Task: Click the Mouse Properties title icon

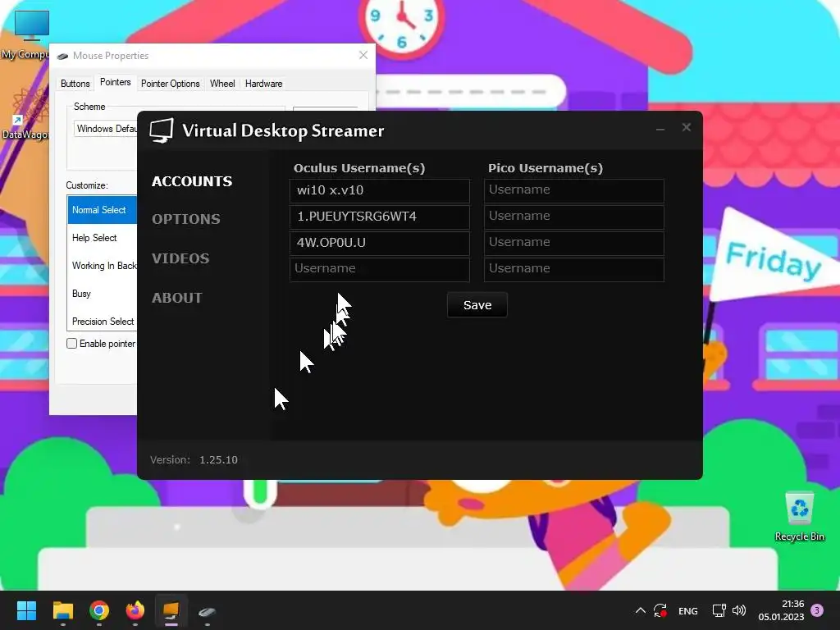Action: [x=62, y=56]
